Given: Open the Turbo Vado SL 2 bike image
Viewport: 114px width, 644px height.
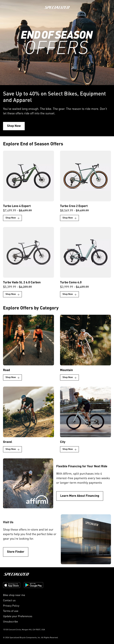Looking at the screenshot, I should [x=28, y=252].
